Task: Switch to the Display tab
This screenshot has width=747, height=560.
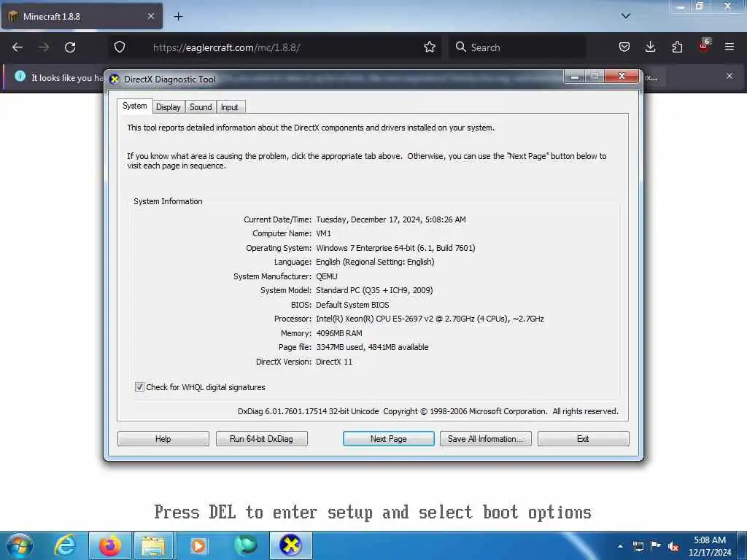Action: [169, 107]
